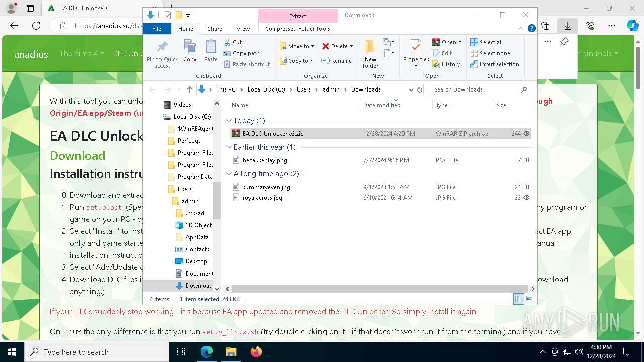Switch to the View ribbon tab
The height and width of the screenshot is (362, 644).
pos(243,29)
